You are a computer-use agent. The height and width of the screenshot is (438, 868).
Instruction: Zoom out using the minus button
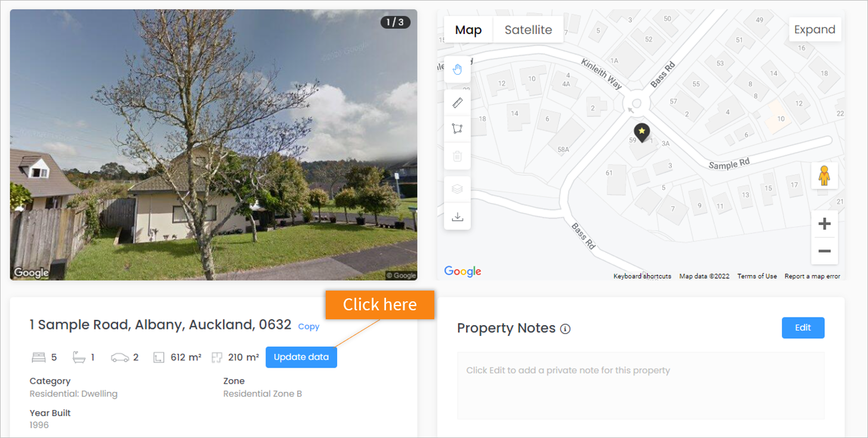point(824,251)
